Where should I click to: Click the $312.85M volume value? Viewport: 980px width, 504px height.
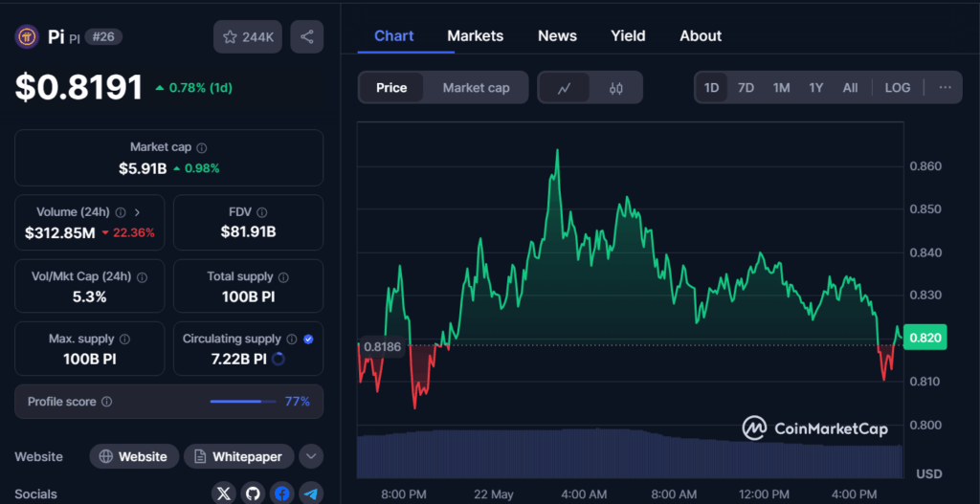point(60,233)
